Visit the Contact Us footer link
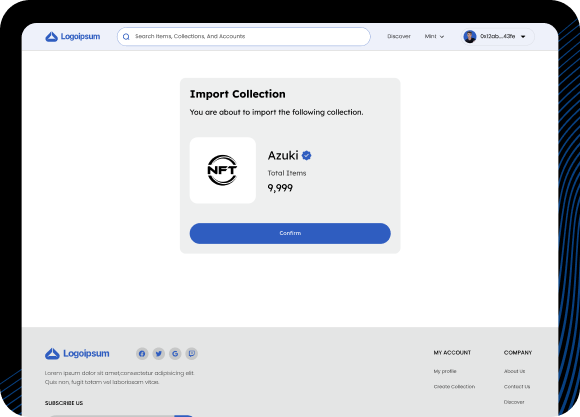Image resolution: width=580 pixels, height=417 pixels. click(x=517, y=387)
